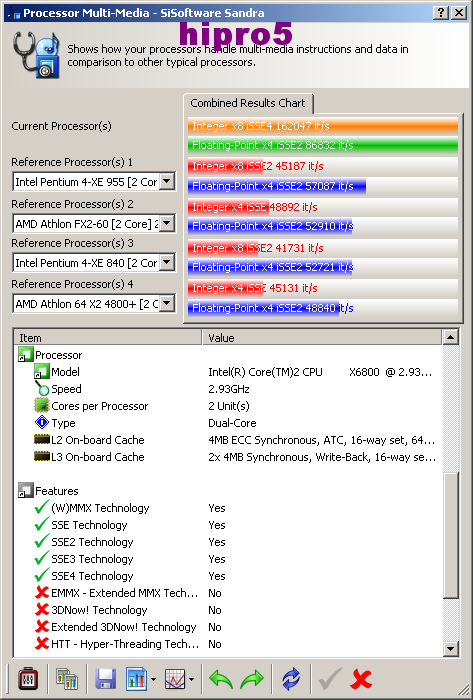Click the blue Floating-Point 48840 it/s bar
The image size is (473, 700).
[x=263, y=308]
